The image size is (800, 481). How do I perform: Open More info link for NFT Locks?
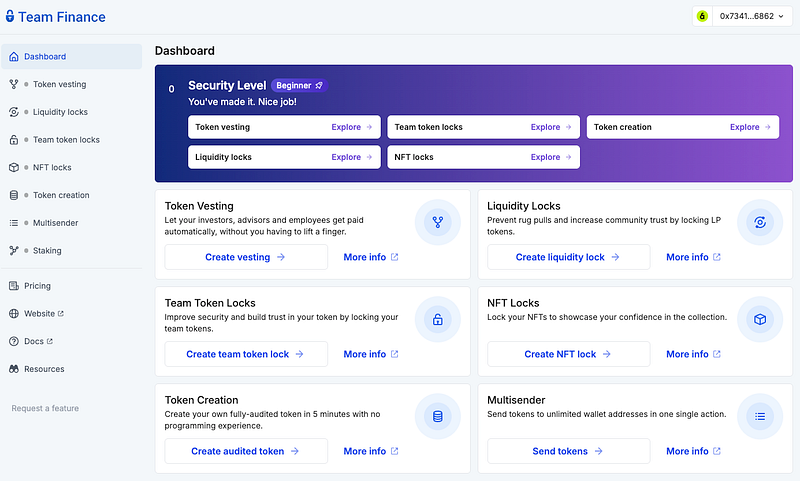click(x=693, y=354)
